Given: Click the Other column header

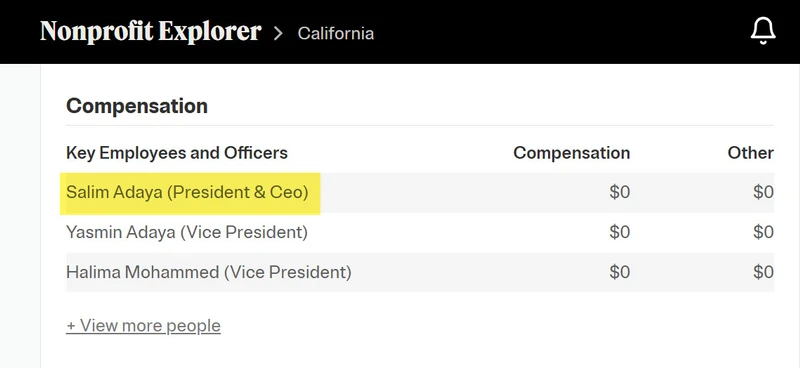Looking at the screenshot, I should click(751, 153).
